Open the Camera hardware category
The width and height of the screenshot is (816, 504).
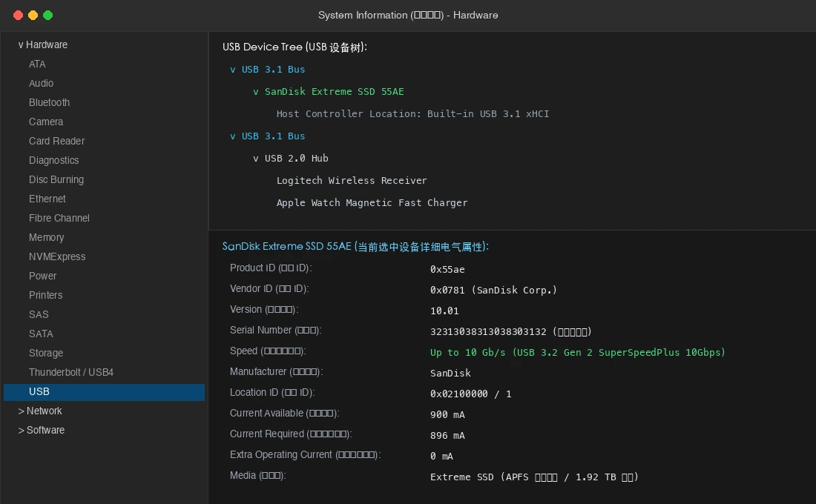[46, 122]
